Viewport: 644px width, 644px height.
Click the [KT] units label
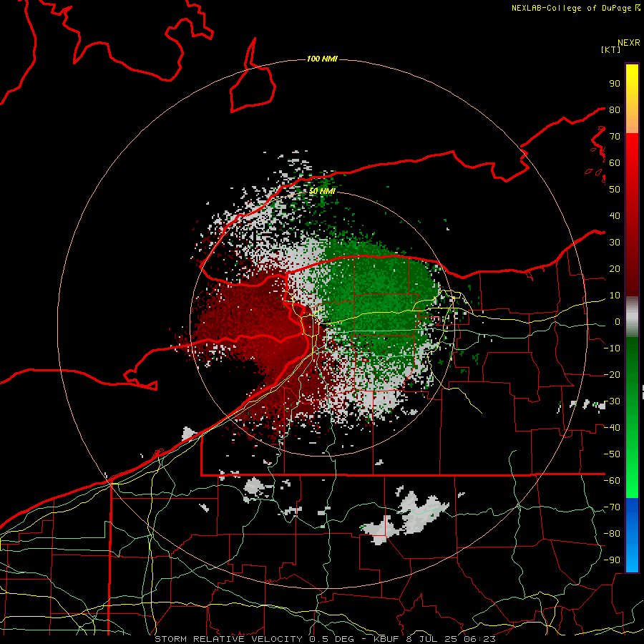[611, 49]
